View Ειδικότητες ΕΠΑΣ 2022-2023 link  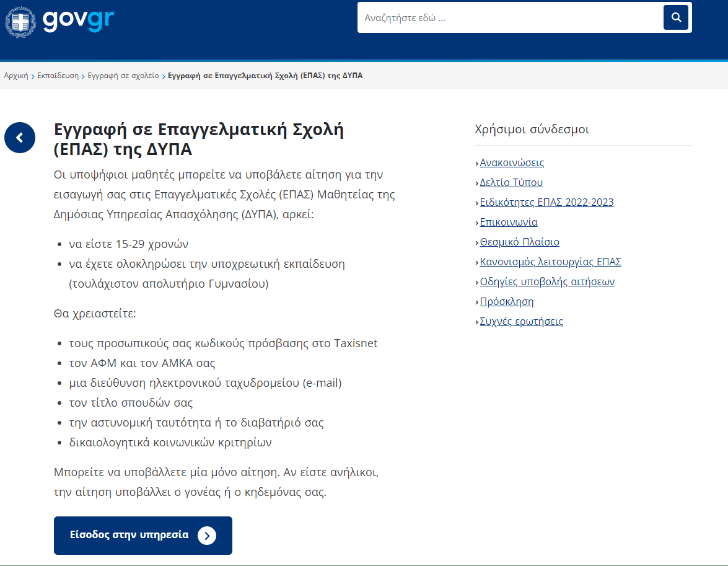pyautogui.click(x=546, y=202)
